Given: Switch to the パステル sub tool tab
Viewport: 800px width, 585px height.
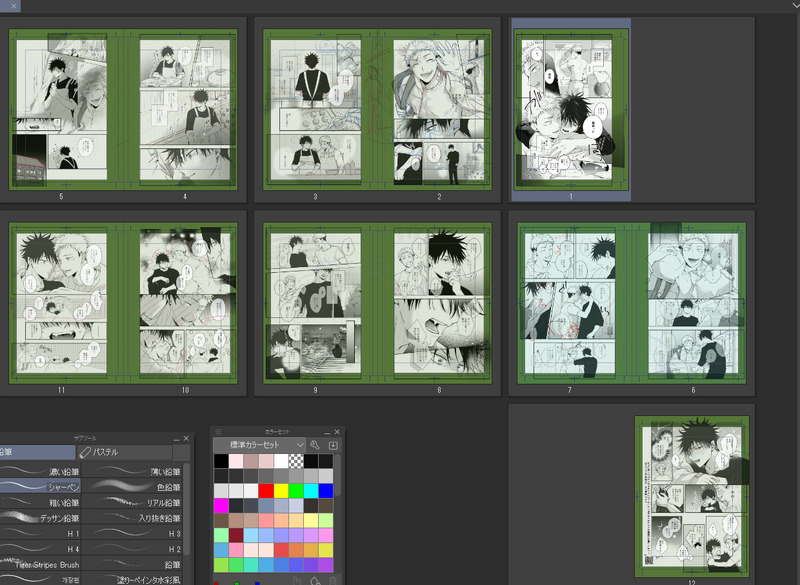Looking at the screenshot, I should [x=125, y=452].
